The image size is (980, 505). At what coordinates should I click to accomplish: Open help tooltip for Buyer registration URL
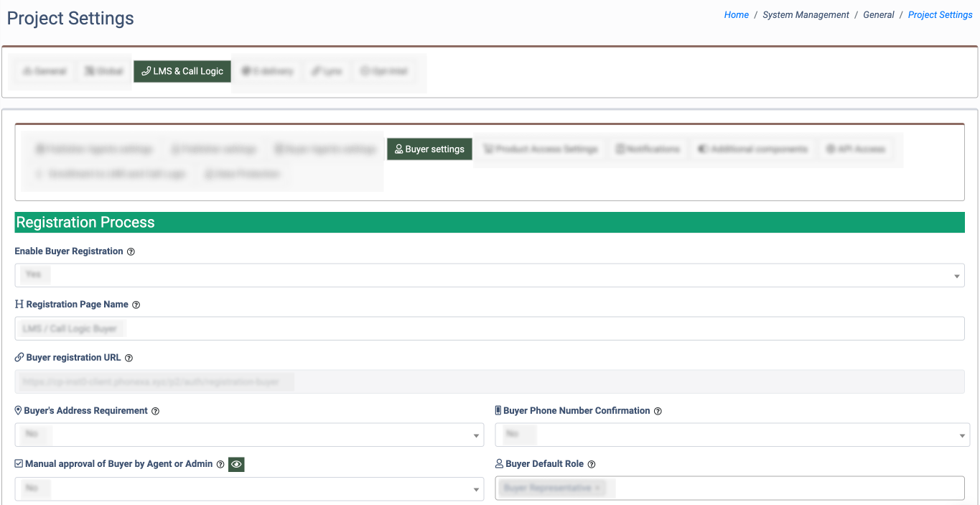coord(129,358)
